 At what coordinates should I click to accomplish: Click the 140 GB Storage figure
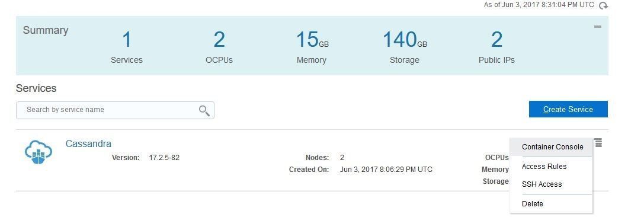[405, 40]
